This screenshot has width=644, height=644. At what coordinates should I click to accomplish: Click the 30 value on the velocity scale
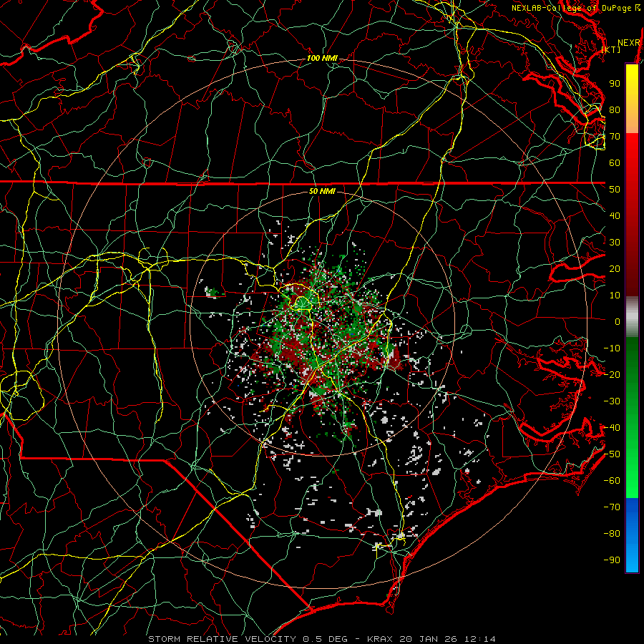point(615,243)
